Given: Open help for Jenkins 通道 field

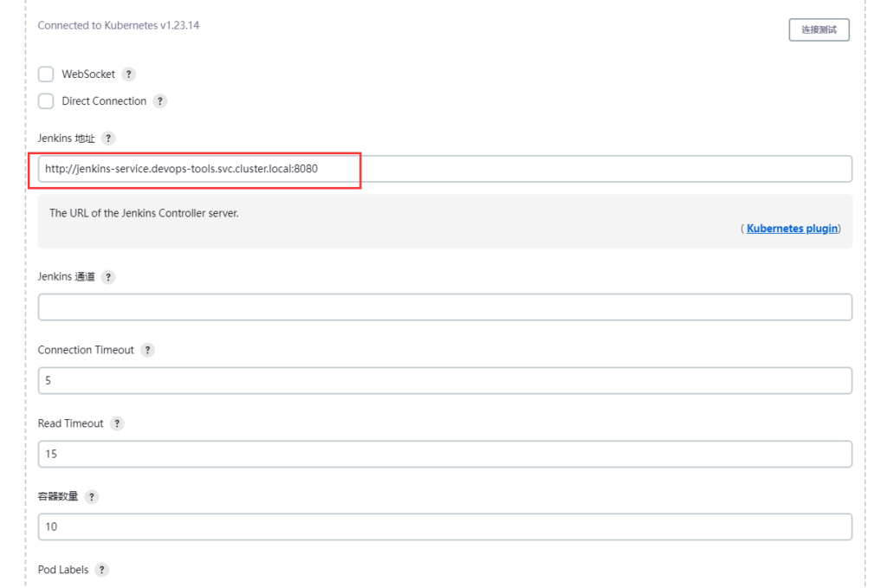Looking at the screenshot, I should [x=108, y=277].
